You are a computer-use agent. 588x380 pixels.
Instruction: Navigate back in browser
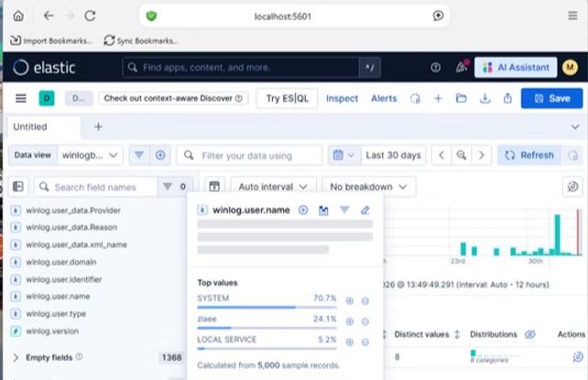tap(49, 16)
